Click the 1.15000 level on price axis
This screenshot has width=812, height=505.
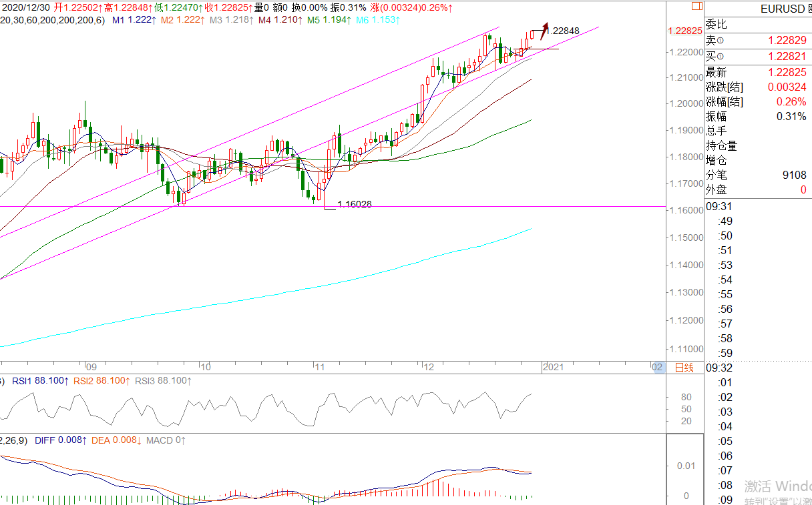point(687,238)
